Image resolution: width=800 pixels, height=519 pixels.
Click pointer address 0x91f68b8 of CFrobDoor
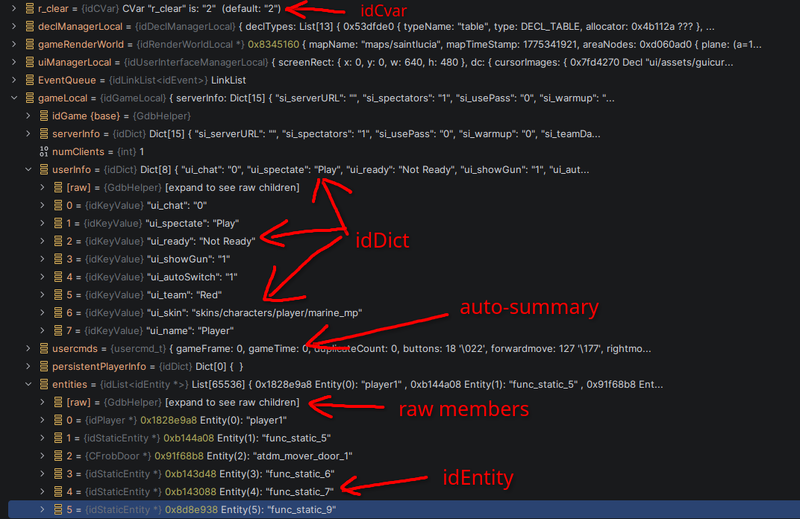[x=179, y=456]
